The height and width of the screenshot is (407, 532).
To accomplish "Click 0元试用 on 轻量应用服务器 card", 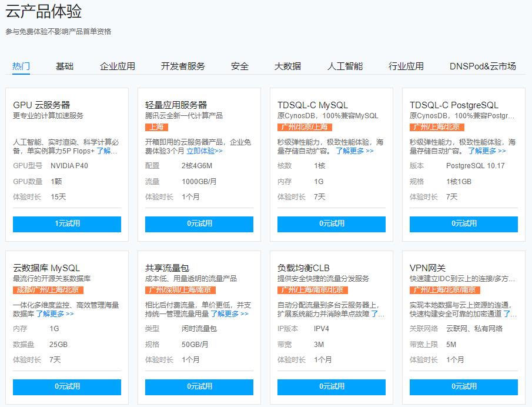I will (x=199, y=224).
